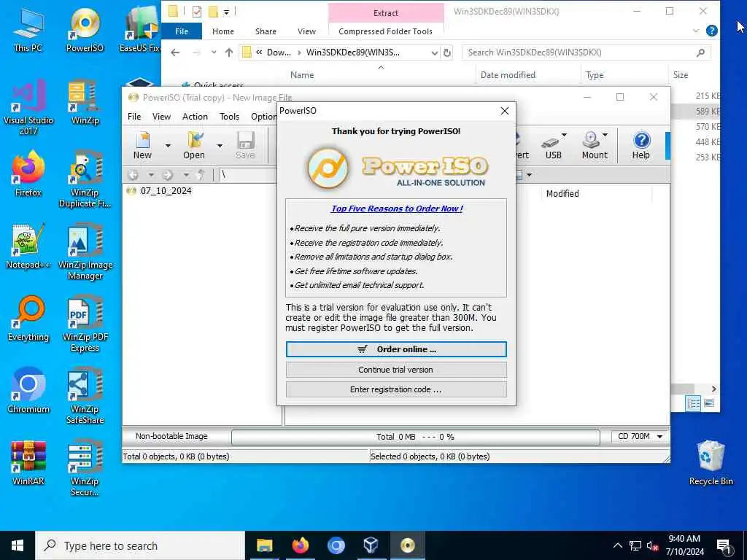Expand the Open button dropdown arrow
Viewport: 747px width, 560px height.
tap(220, 145)
